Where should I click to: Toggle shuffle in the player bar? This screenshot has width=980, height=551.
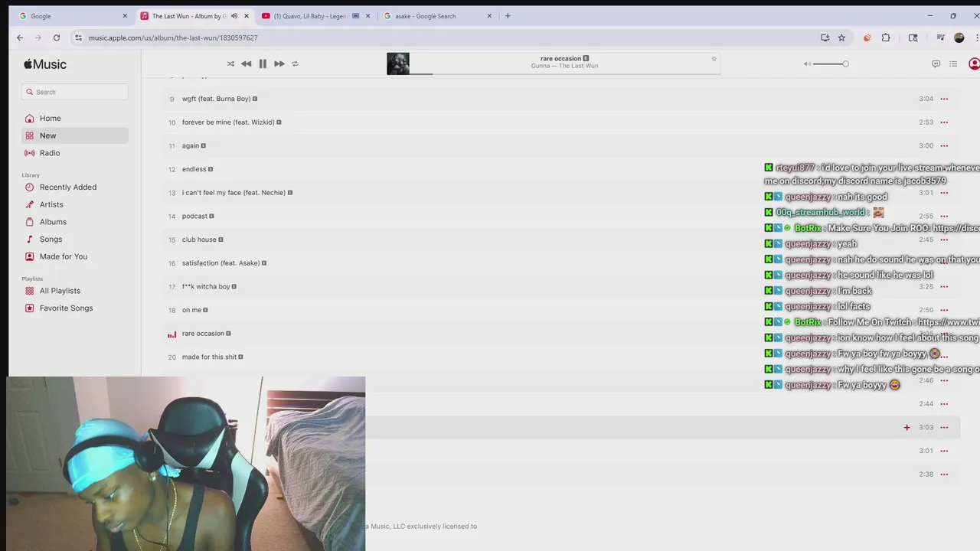pos(230,64)
